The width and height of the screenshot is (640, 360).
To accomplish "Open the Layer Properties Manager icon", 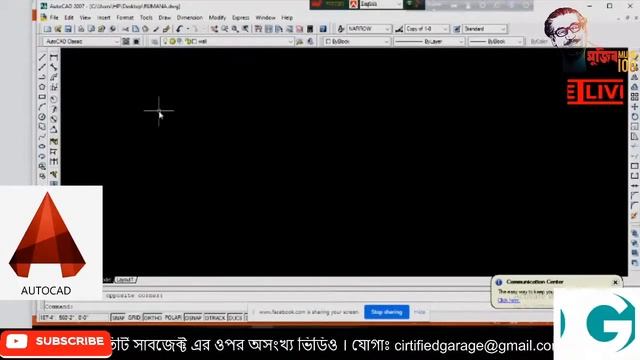I will tap(155, 42).
